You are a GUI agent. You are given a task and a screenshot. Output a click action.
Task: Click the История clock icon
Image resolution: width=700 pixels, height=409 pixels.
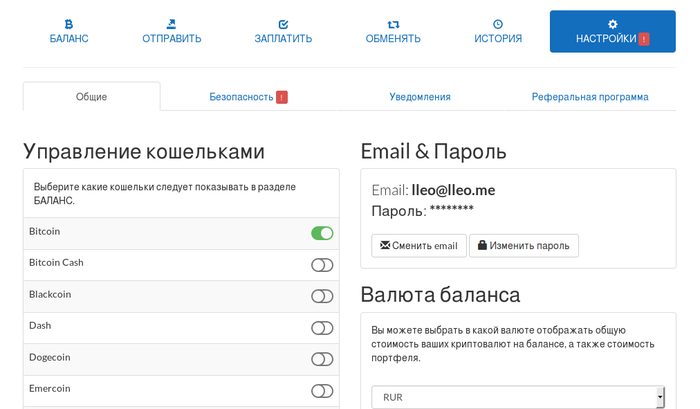(x=498, y=24)
